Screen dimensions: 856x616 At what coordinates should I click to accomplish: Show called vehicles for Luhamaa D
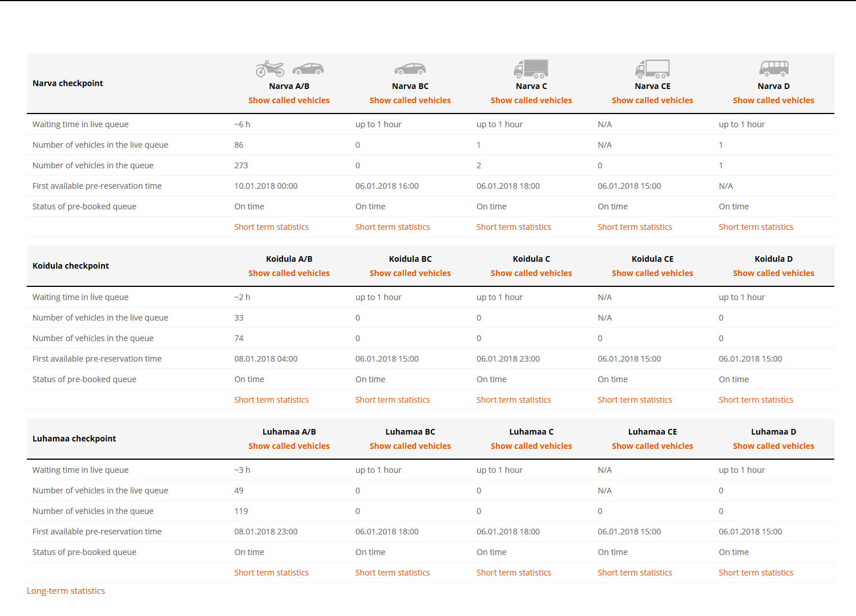[774, 446]
